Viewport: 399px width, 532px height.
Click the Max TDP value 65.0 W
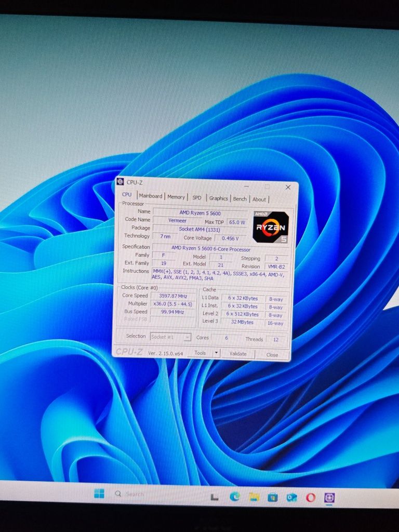(x=237, y=222)
